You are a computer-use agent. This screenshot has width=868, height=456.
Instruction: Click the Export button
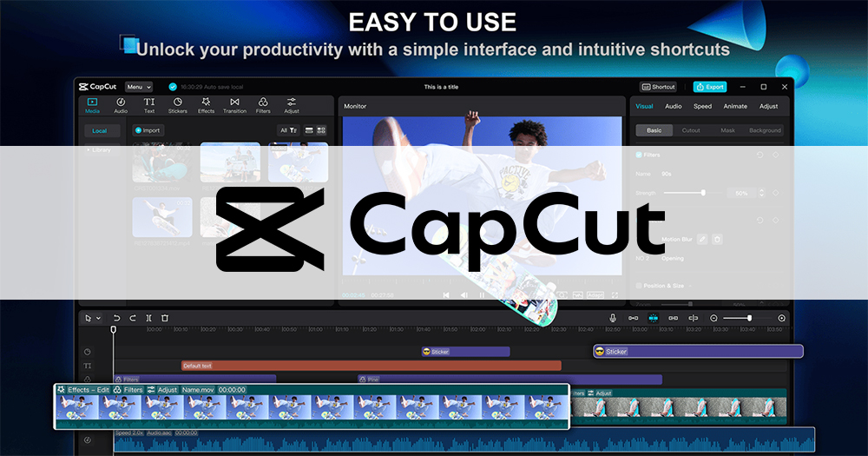pos(710,87)
